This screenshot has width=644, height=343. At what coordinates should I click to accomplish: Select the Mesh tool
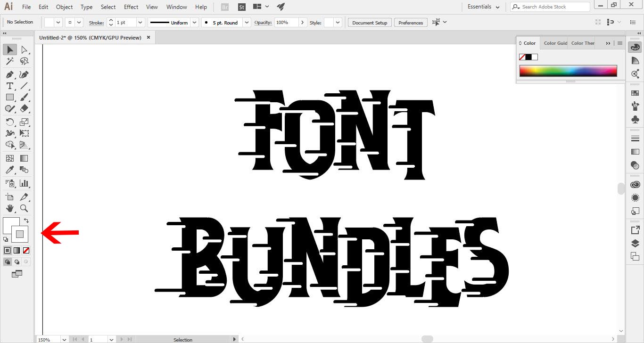tap(10, 158)
